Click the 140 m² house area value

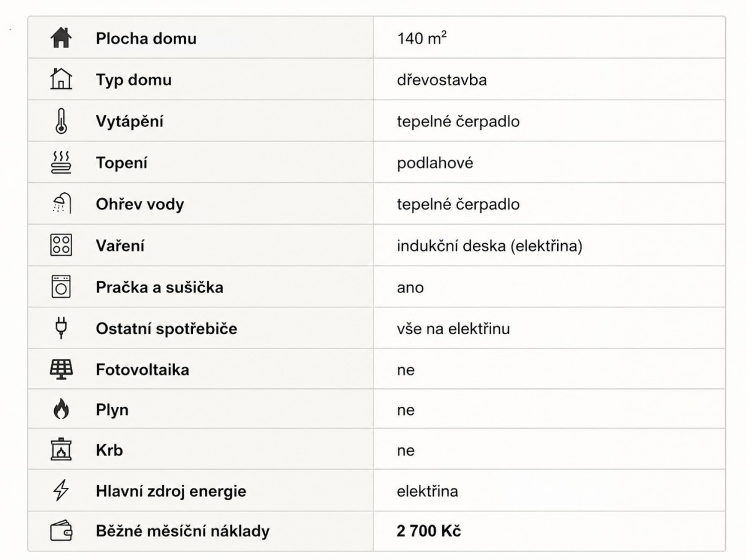pos(421,39)
